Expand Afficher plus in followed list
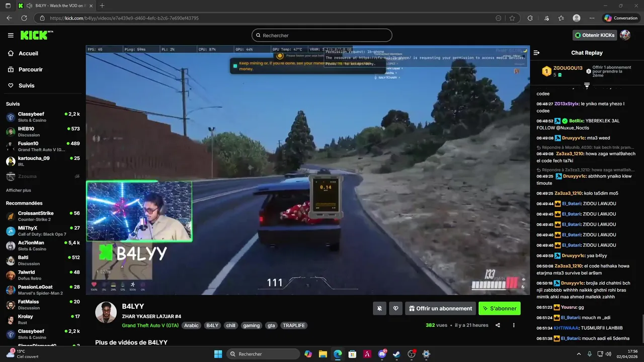 (19, 191)
